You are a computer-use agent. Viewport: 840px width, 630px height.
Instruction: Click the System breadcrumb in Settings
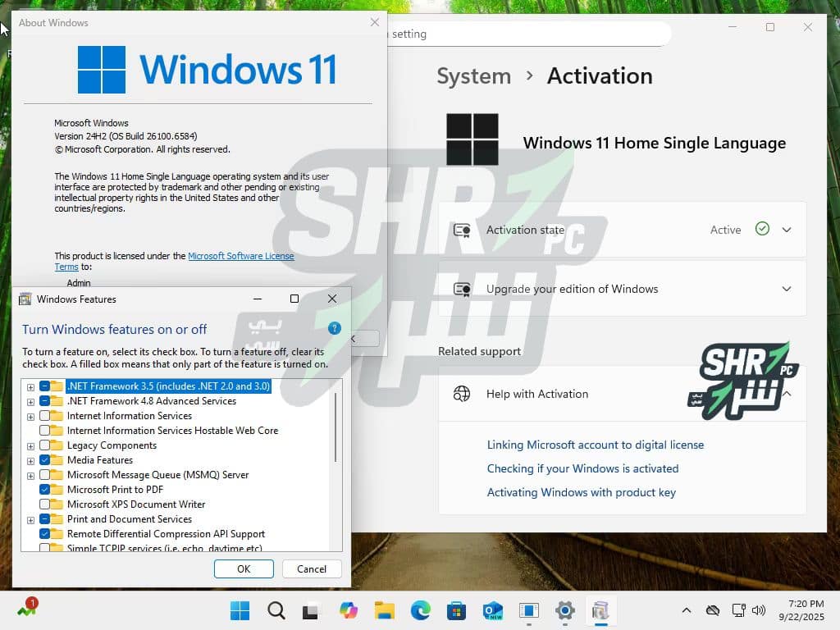point(473,76)
